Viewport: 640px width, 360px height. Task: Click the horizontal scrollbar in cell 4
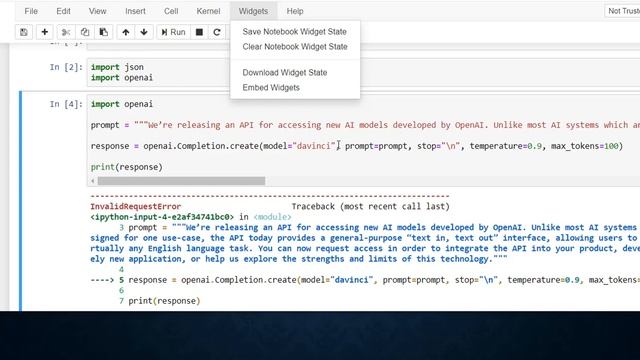181,181
